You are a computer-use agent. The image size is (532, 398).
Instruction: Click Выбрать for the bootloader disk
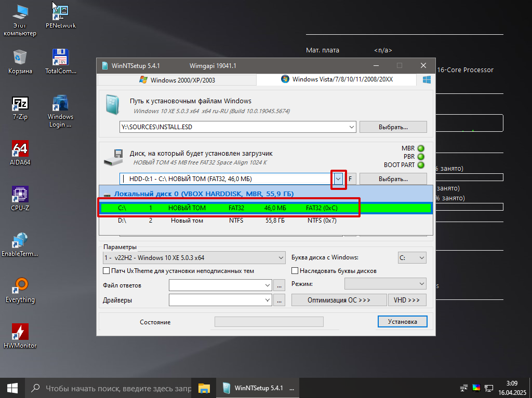coord(393,179)
